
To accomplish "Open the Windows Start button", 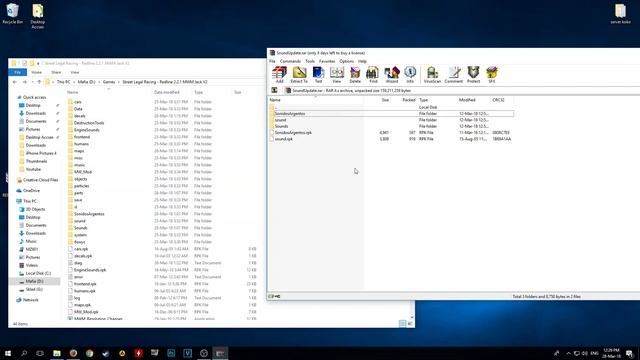I will click(8, 353).
